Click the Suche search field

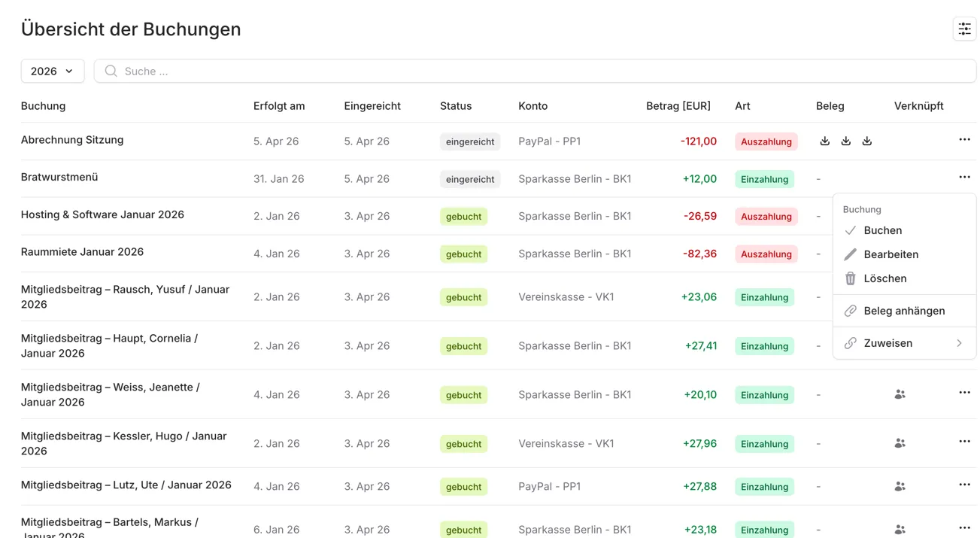coord(534,71)
